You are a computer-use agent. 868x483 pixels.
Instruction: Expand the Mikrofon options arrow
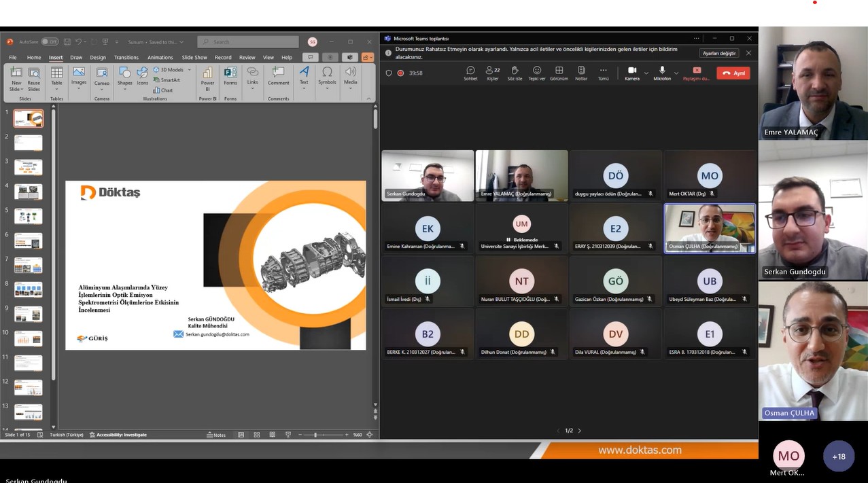click(676, 73)
